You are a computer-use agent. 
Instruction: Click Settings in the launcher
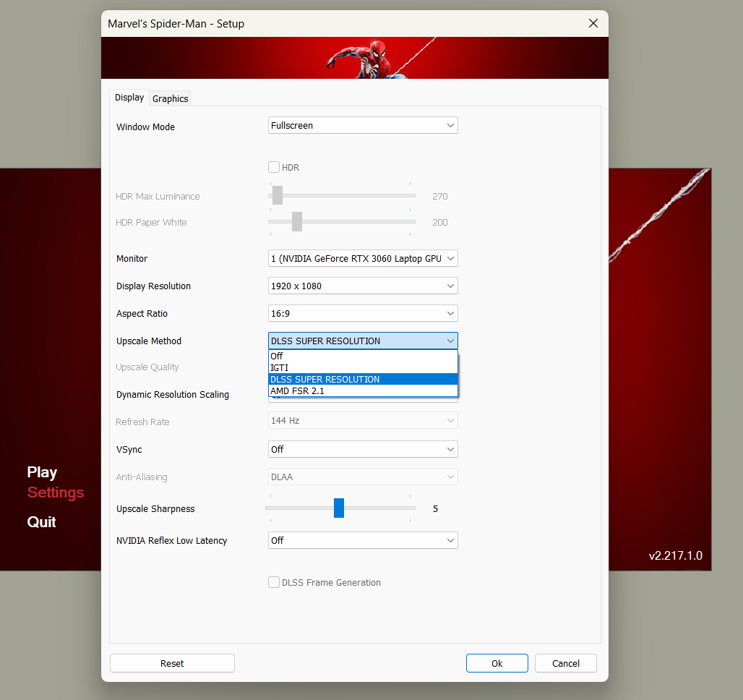(56, 492)
